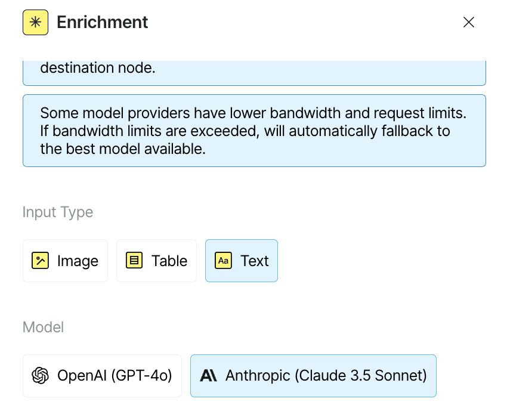
Task: Click the Aa icon beside Text
Action: coord(224,261)
